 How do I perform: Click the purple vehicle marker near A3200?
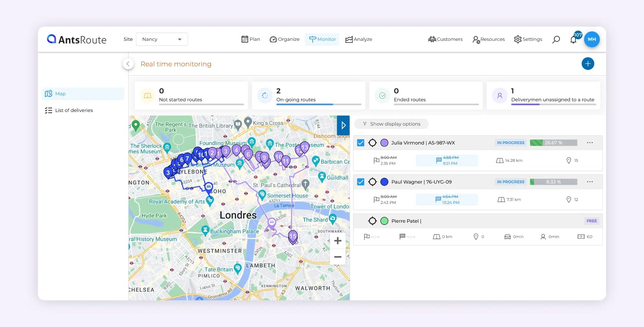(272, 223)
